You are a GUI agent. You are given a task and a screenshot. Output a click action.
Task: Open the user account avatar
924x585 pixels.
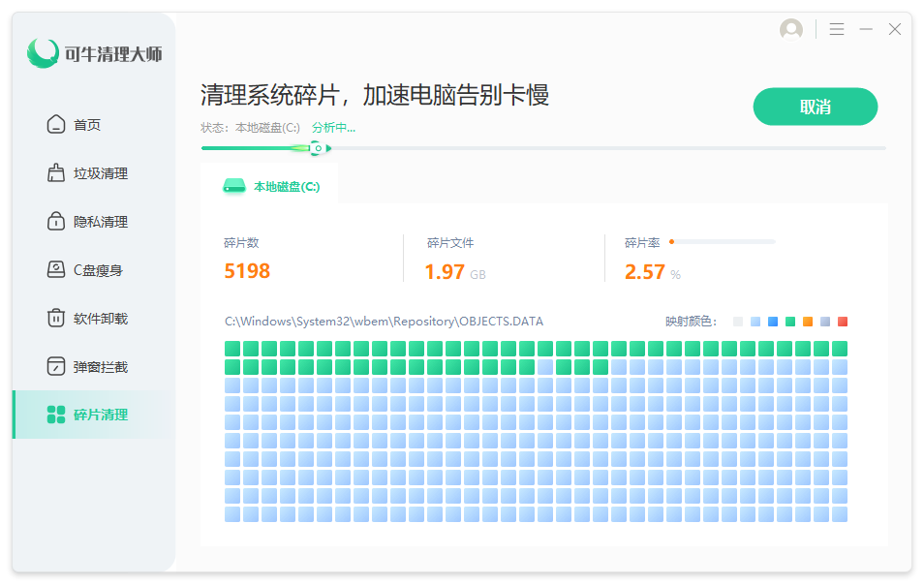pyautogui.click(x=791, y=30)
